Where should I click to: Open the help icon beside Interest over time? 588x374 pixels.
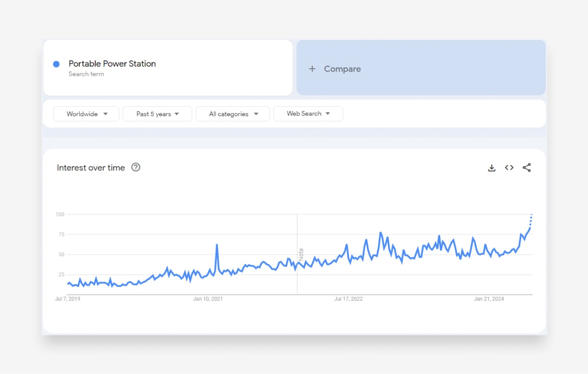(x=136, y=167)
